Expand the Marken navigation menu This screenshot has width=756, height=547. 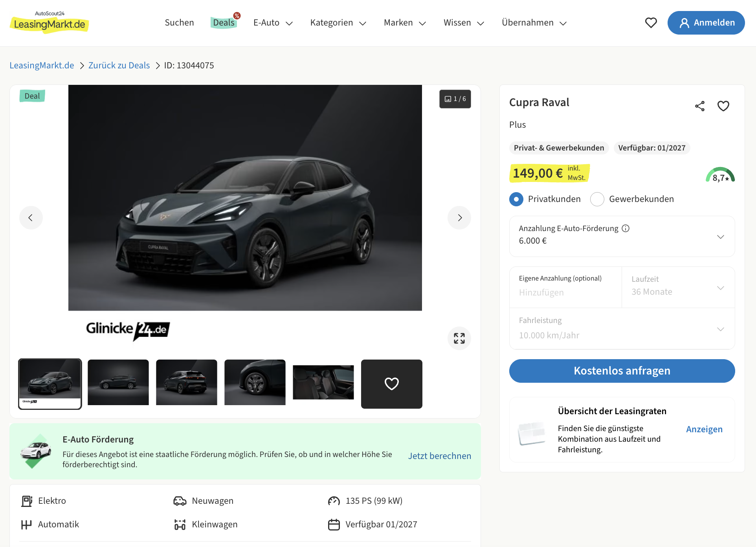tap(405, 23)
